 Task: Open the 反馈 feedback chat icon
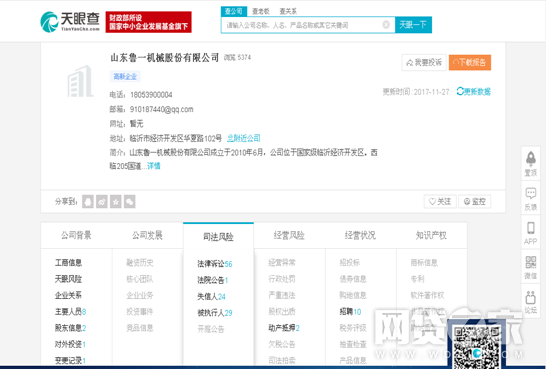tap(531, 198)
